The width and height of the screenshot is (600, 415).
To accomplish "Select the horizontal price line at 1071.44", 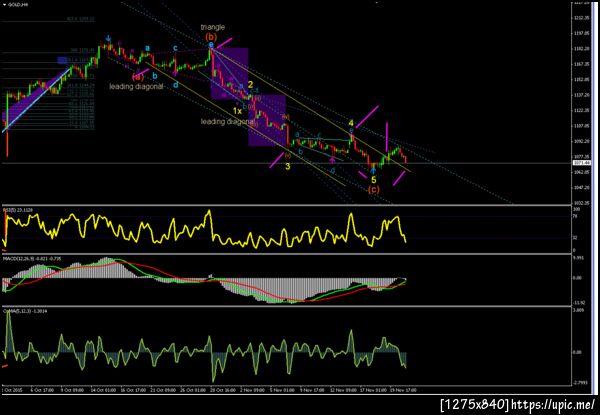I will click(286, 163).
